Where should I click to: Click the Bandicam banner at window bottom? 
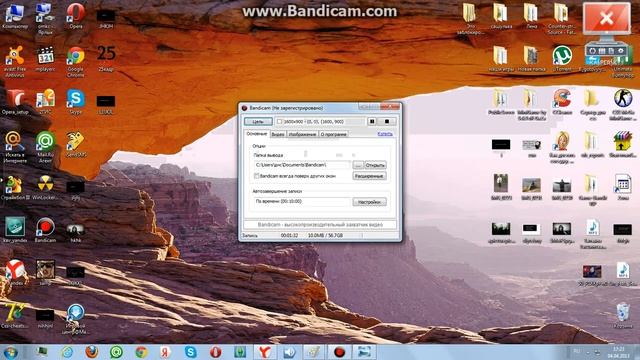(x=320, y=224)
